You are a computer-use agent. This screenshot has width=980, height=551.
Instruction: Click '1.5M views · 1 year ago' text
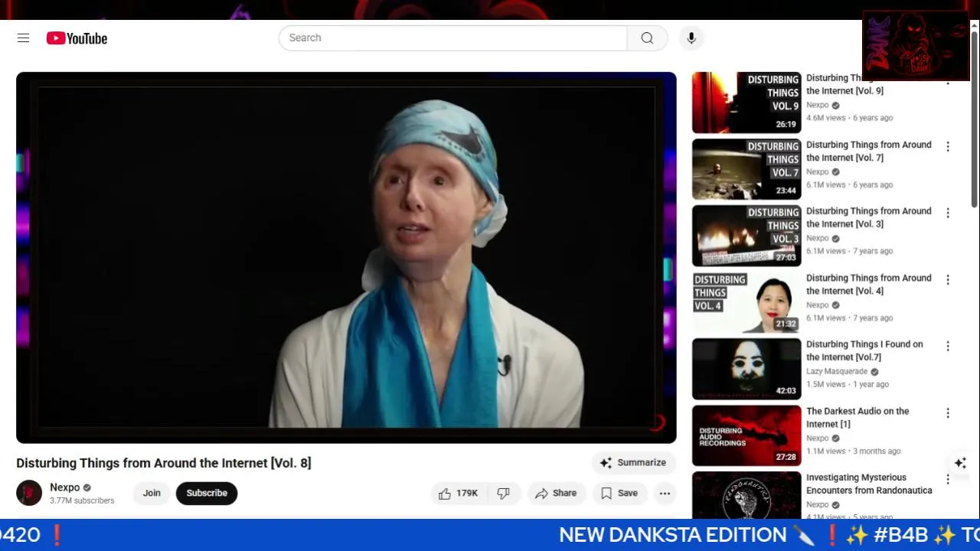(848, 384)
